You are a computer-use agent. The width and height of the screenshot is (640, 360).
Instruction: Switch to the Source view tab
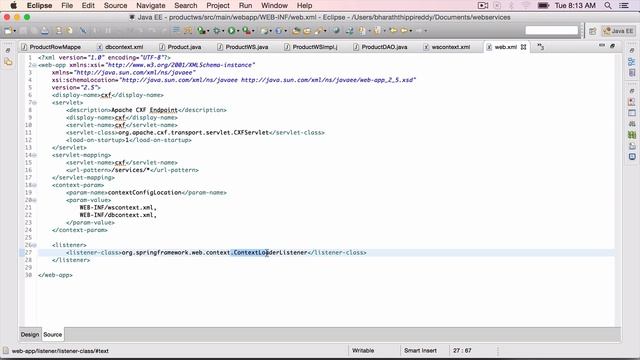point(53,334)
